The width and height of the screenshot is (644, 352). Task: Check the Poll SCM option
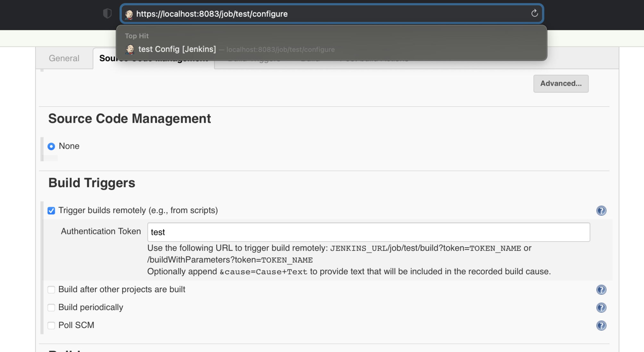pyautogui.click(x=51, y=325)
